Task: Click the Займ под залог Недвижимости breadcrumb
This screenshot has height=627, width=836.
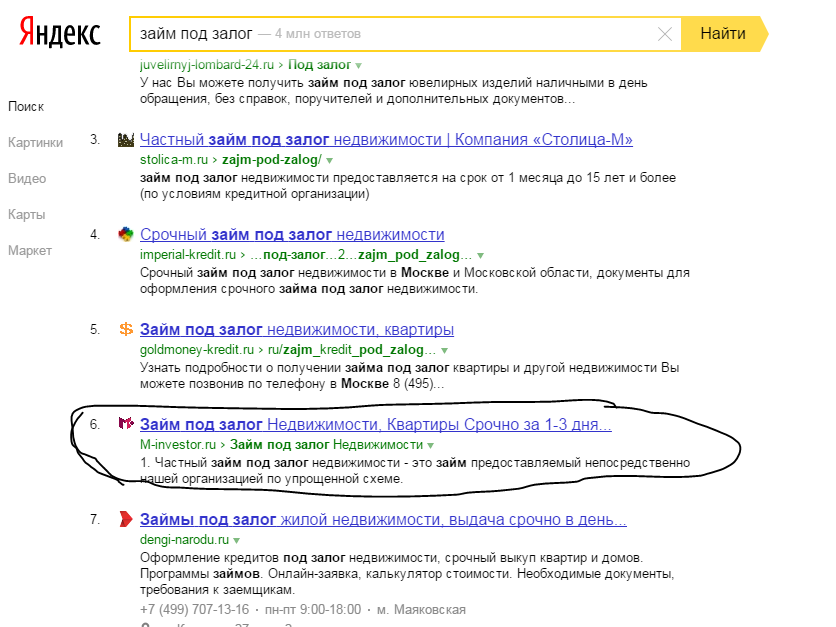Action: click(326, 444)
